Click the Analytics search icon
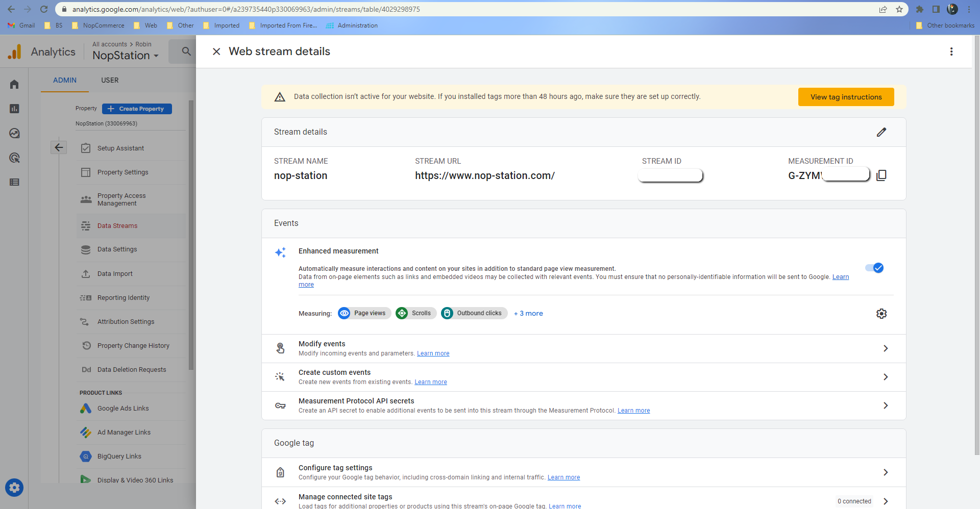 186,52
